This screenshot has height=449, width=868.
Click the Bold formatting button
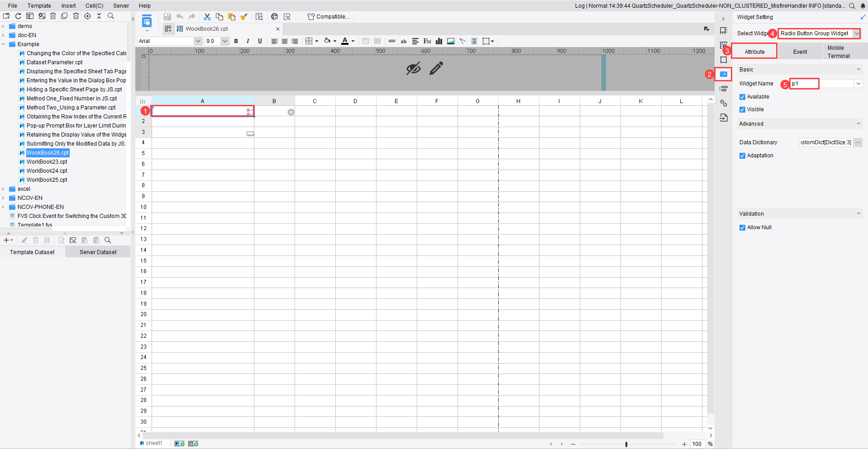point(236,41)
